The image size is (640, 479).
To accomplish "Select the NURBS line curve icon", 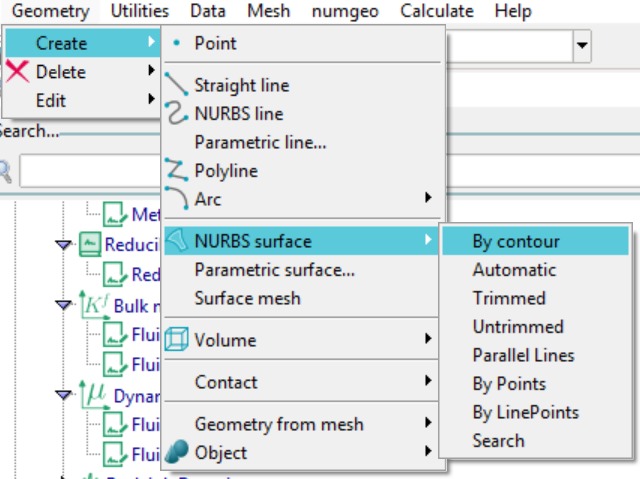I will point(177,113).
